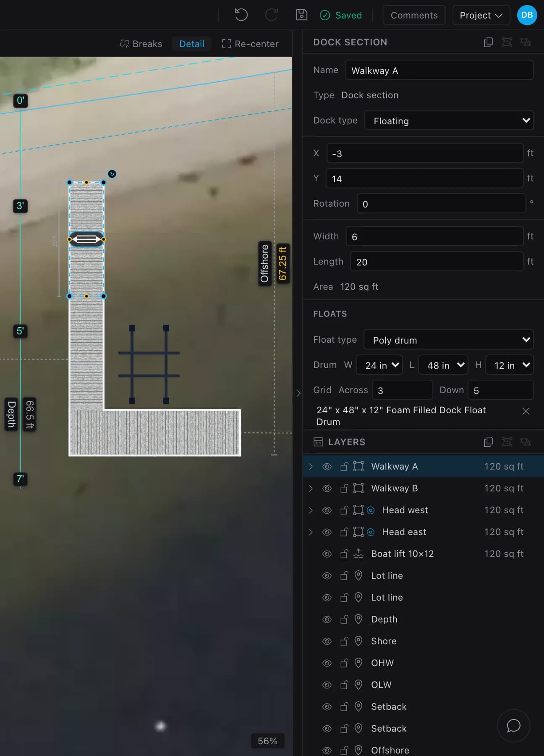Hide the OHW layer
This screenshot has width=544, height=756.
327,663
